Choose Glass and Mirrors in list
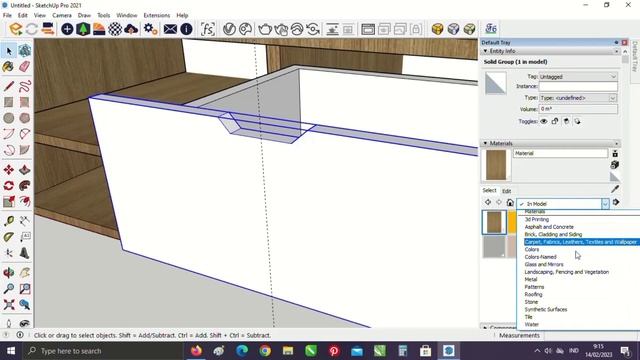Image resolution: width=640 pixels, height=360 pixels. pyautogui.click(x=544, y=264)
